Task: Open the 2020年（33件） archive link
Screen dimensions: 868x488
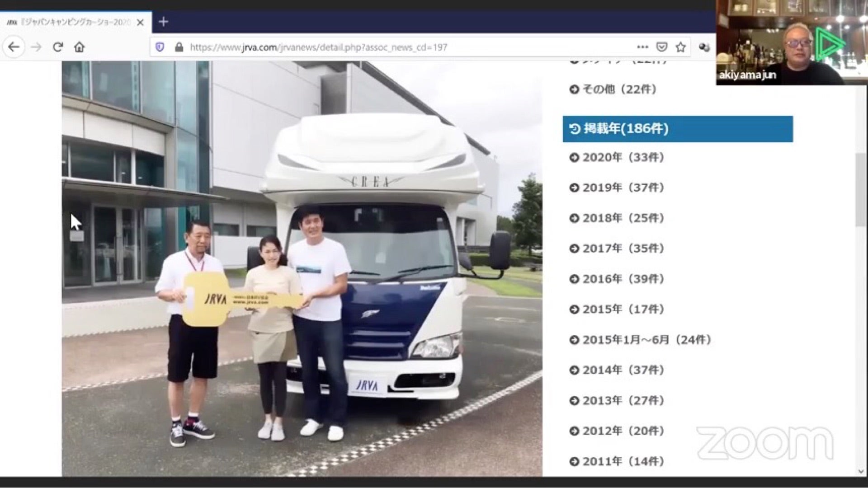Action: click(617, 158)
